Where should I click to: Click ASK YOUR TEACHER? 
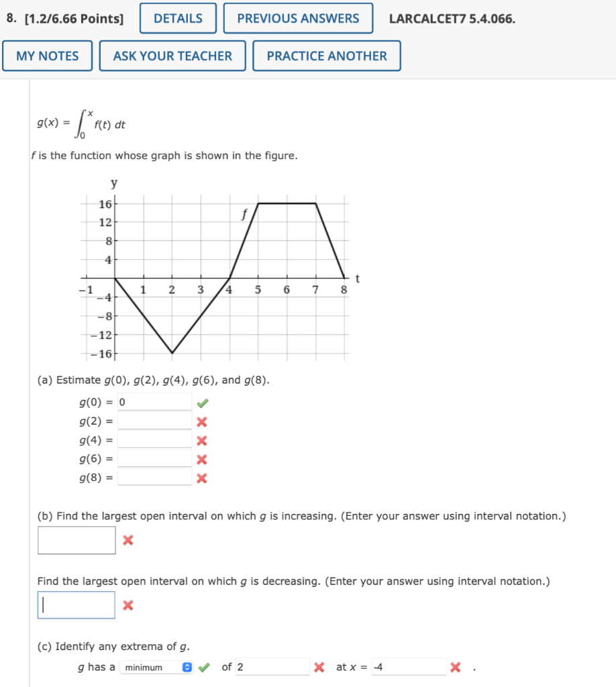pyautogui.click(x=172, y=56)
